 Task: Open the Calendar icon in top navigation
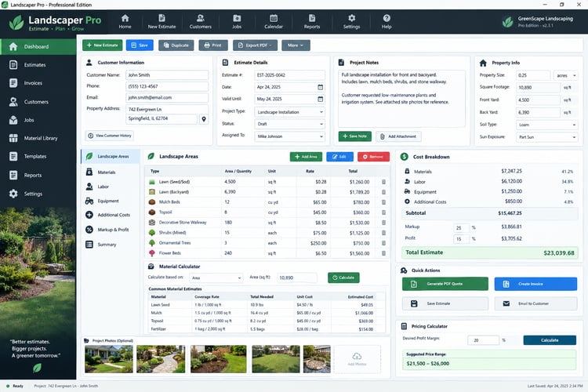tap(274, 18)
